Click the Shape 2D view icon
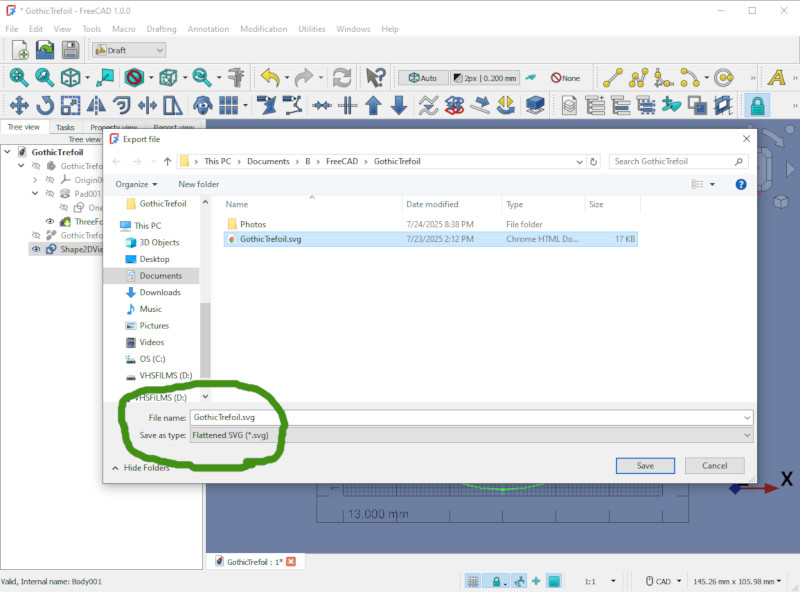The image size is (800, 592). (x=535, y=106)
